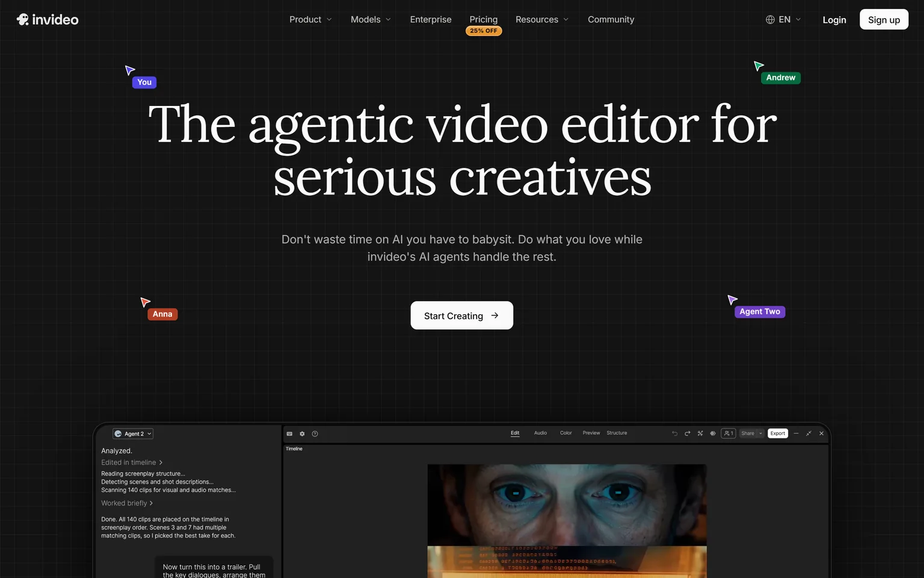Click the Export button

click(778, 433)
